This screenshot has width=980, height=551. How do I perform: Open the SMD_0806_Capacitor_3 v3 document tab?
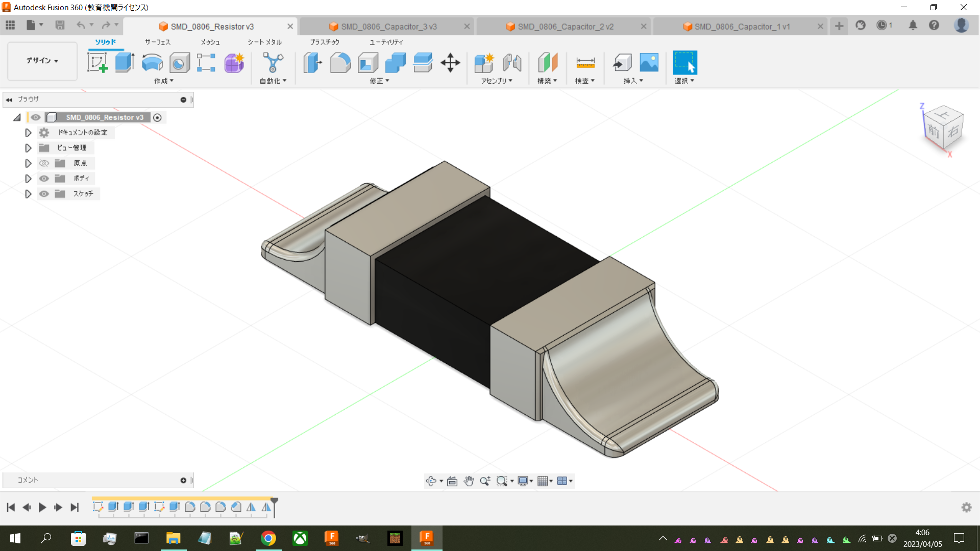pyautogui.click(x=388, y=27)
